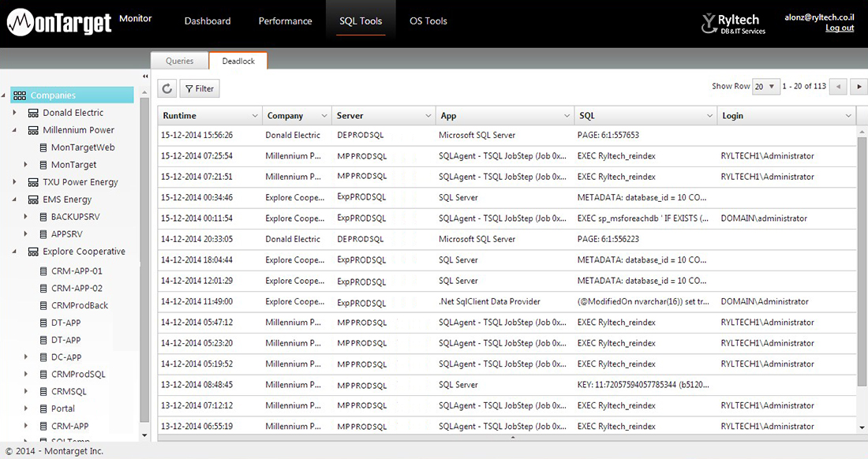
Task: Collapse the EMS Energy tree node
Action: pos(14,199)
